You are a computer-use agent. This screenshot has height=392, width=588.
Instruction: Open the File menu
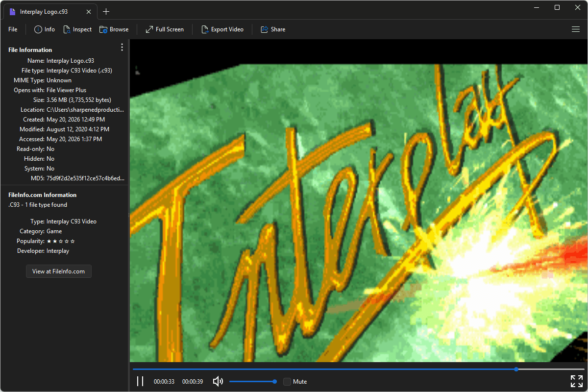13,29
